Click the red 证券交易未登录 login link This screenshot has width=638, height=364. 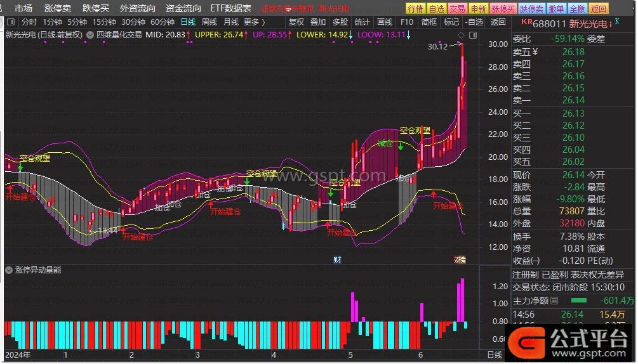click(288, 8)
